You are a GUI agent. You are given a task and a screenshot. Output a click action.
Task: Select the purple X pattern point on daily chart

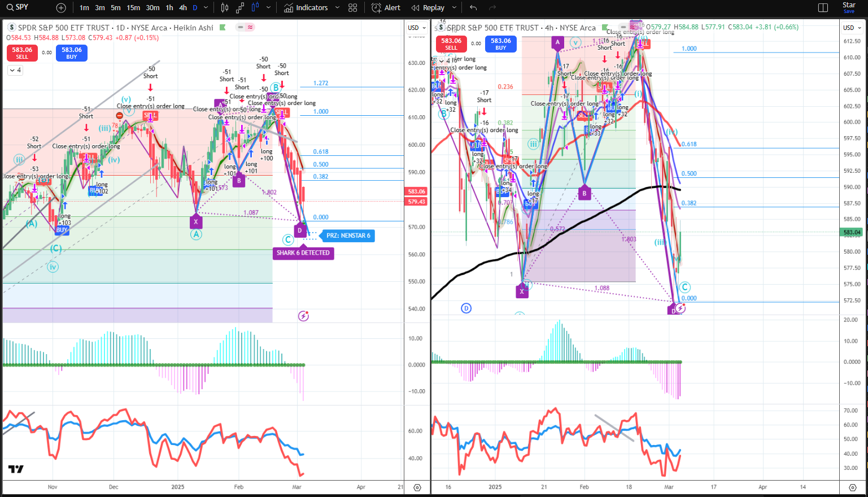point(195,221)
